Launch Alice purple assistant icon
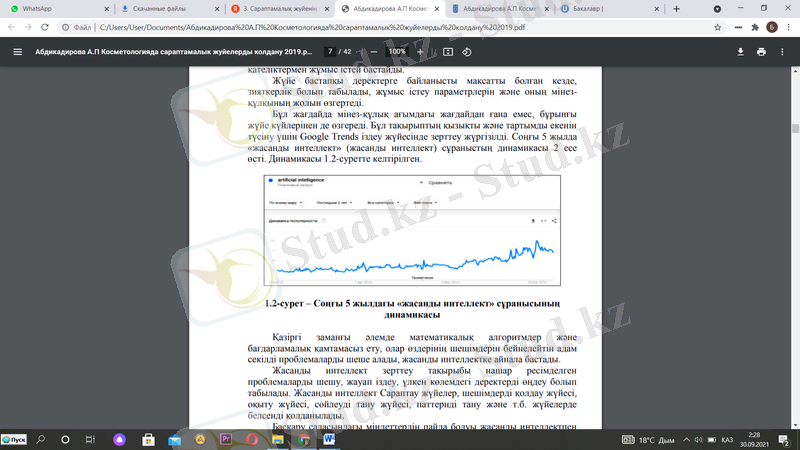The image size is (800, 450). pyautogui.click(x=119, y=439)
